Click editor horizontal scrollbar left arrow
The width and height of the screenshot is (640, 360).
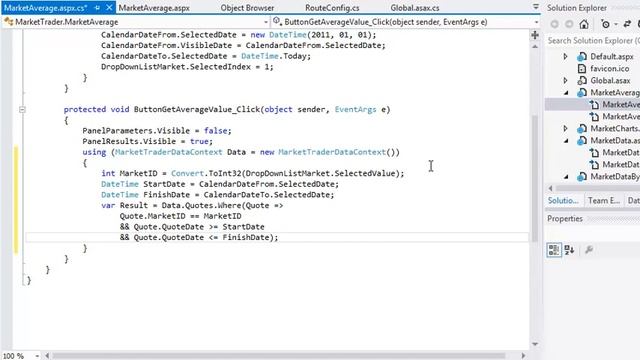point(47,356)
